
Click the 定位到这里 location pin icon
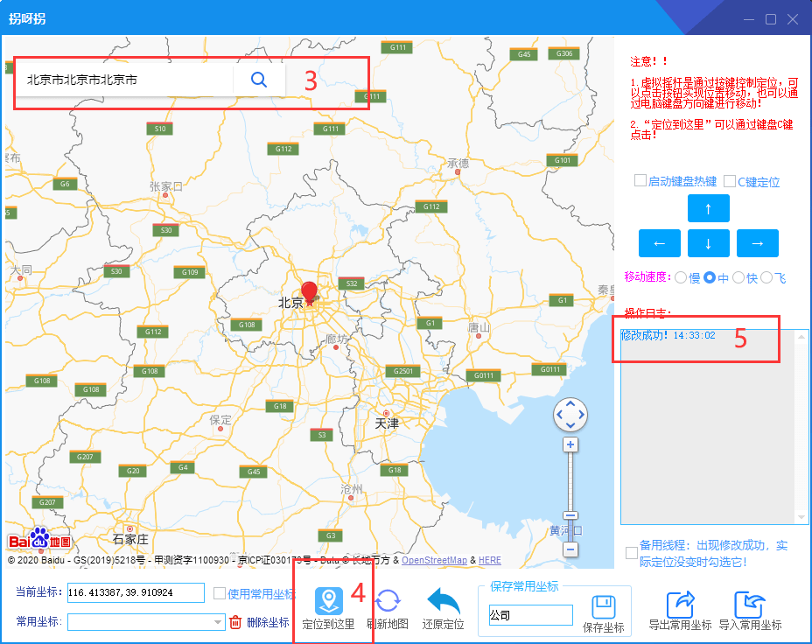click(329, 600)
